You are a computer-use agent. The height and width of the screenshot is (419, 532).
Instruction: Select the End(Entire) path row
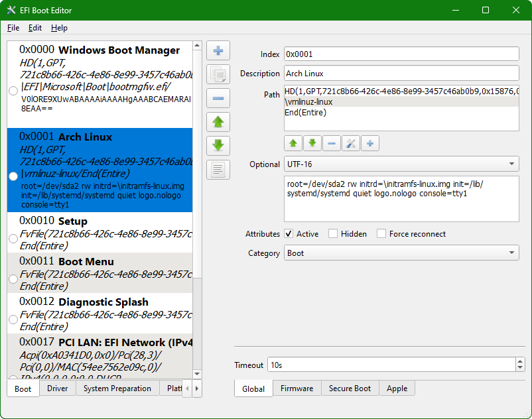pyautogui.click(x=401, y=113)
